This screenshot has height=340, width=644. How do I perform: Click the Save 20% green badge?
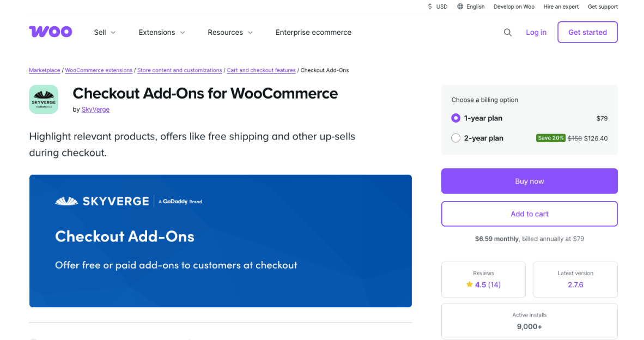point(550,138)
